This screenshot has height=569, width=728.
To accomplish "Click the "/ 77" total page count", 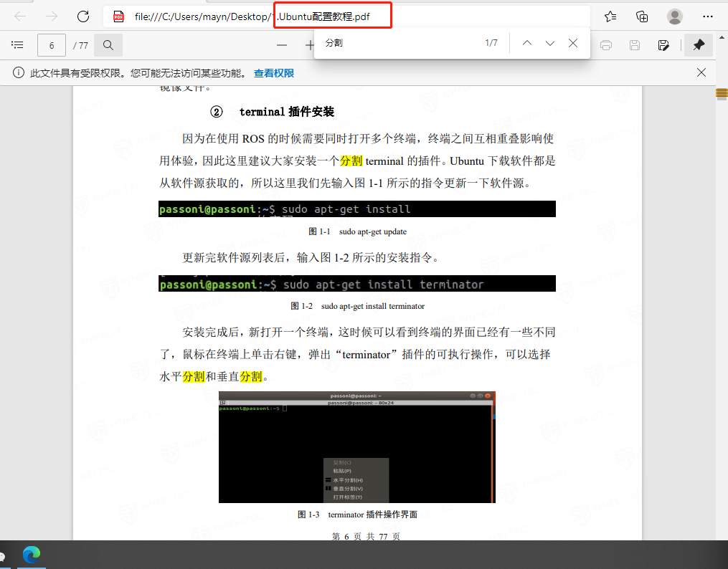I will pyautogui.click(x=80, y=45).
